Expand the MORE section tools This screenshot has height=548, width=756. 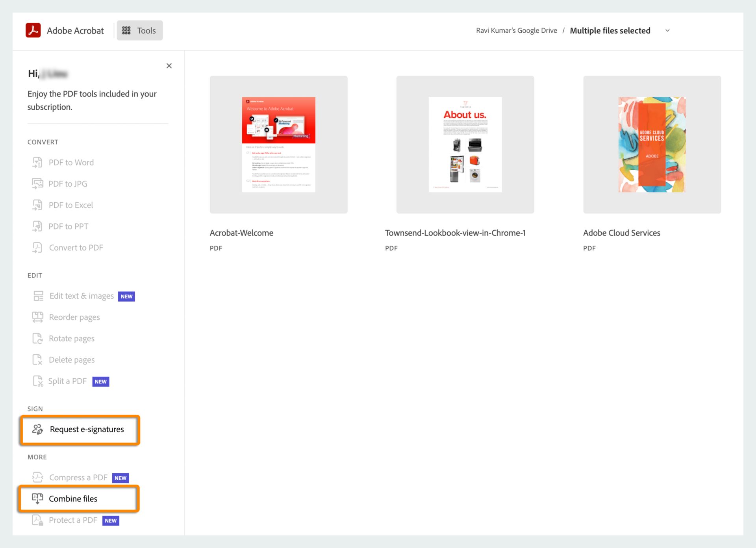point(36,457)
